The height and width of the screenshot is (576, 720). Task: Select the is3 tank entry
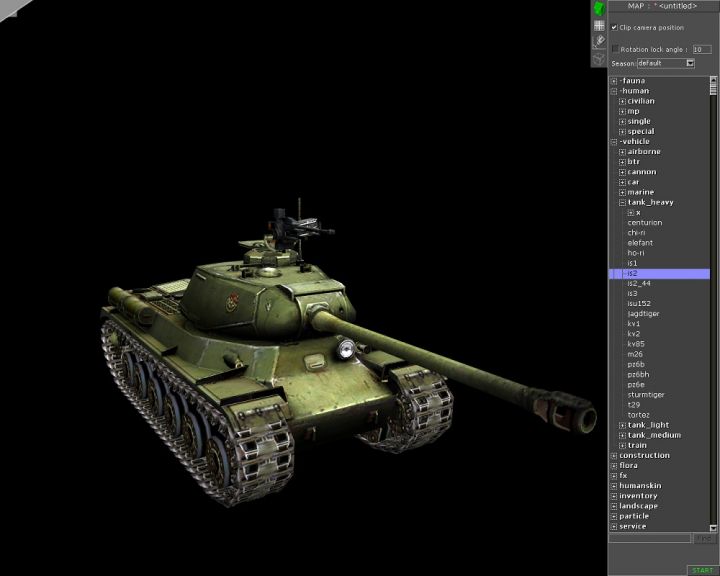(632, 293)
